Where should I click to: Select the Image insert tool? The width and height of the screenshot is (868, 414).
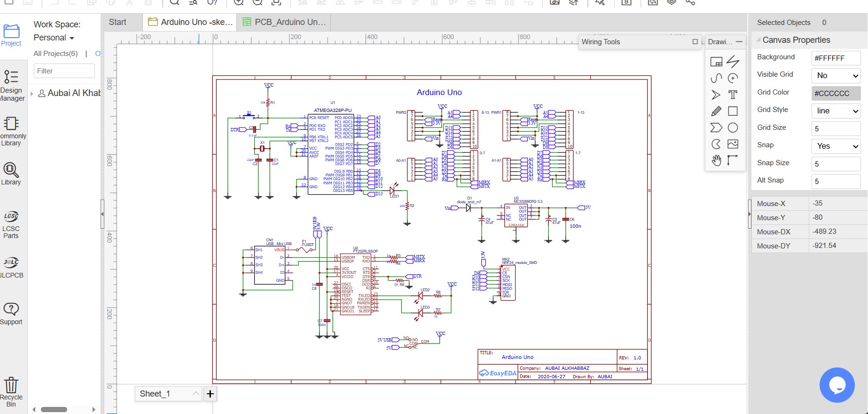pyautogui.click(x=733, y=144)
